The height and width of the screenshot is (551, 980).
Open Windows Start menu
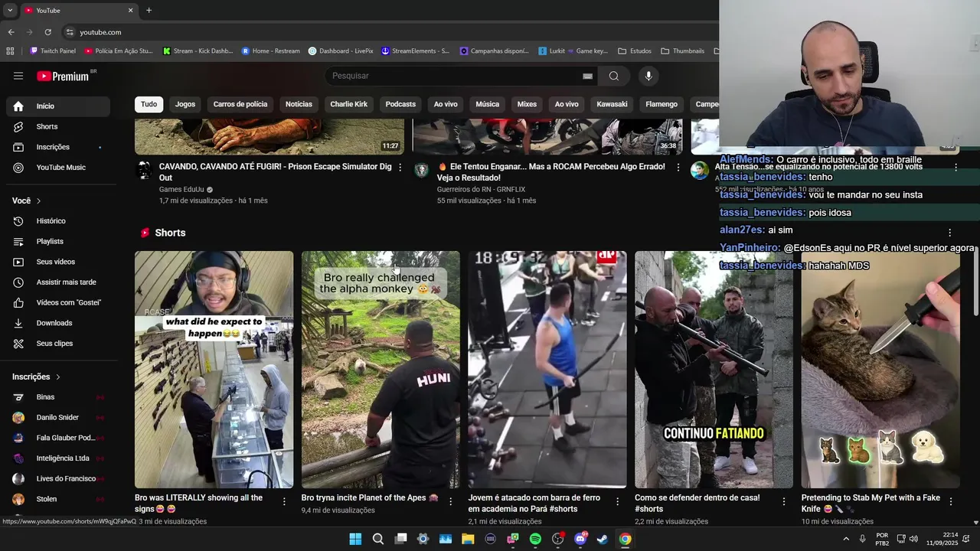(355, 539)
